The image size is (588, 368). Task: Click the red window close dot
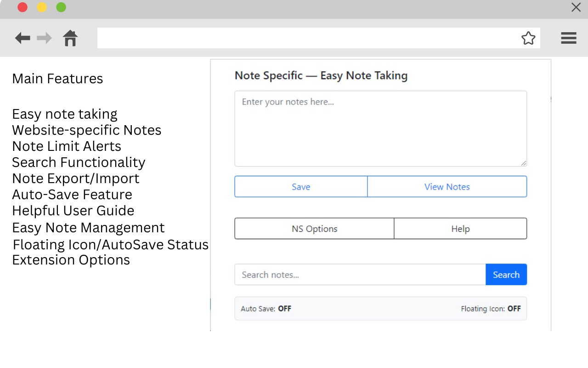(22, 7)
